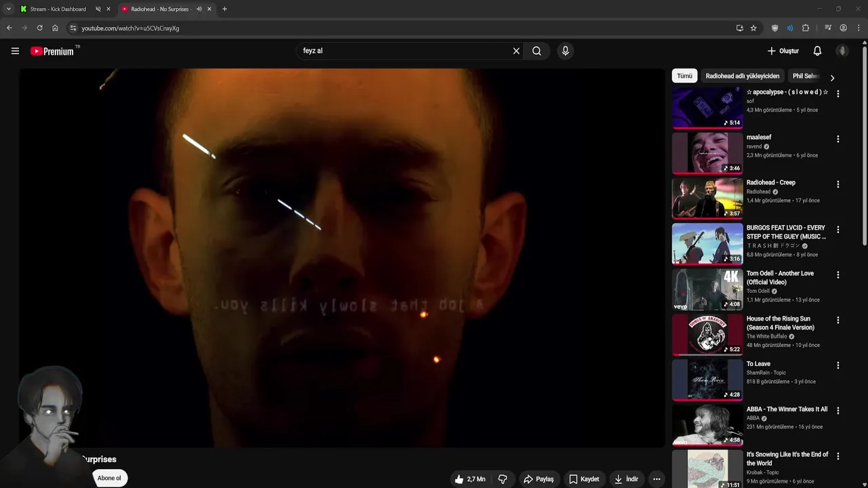Viewport: 868px width, 488px height.
Task: Install app icon in the address bar
Action: coord(740,28)
